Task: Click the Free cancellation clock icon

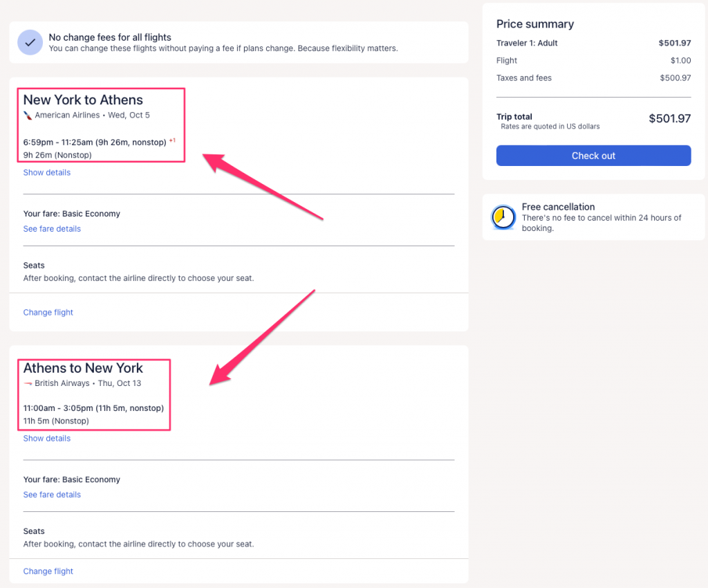Action: click(503, 217)
